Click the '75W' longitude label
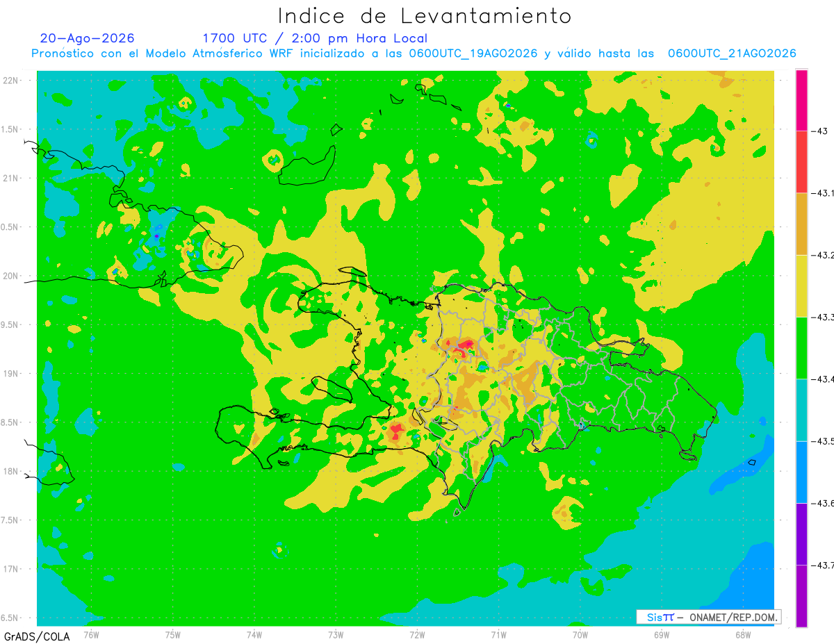This screenshot has width=834, height=644. tap(172, 634)
